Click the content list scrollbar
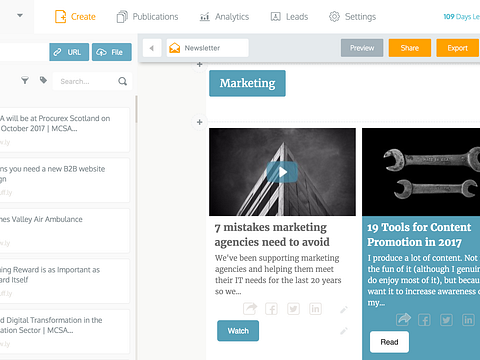The width and height of the screenshot is (480, 360). click(136, 110)
